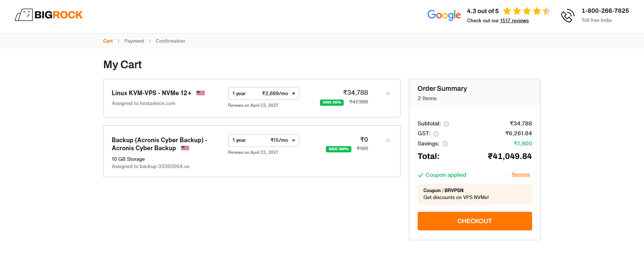Viewport: 644px width, 253px height.
Task: Click US flag next to Linux KVM-VPS
Action: pos(200,93)
